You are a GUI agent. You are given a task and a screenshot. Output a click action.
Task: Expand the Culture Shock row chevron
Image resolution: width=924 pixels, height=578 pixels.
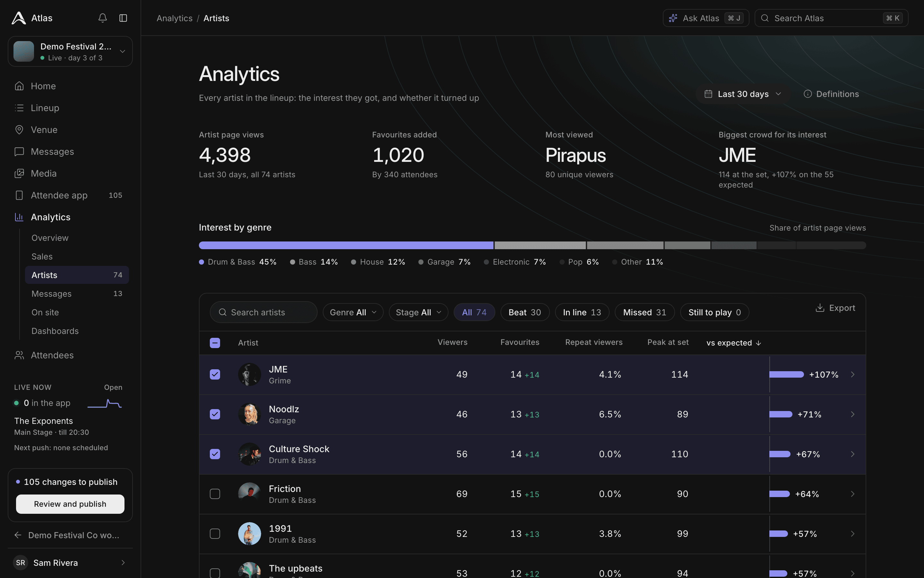click(x=852, y=454)
